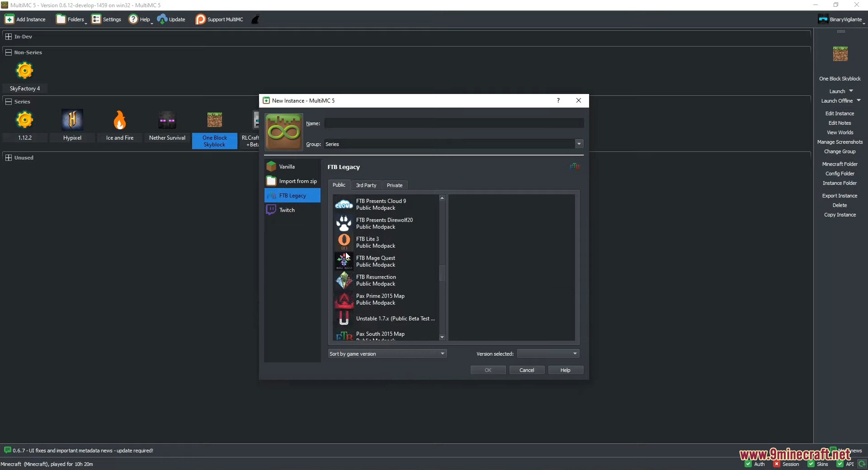Image resolution: width=868 pixels, height=470 pixels.
Task: Open the BinaryVigilante account menu
Action: pyautogui.click(x=841, y=19)
